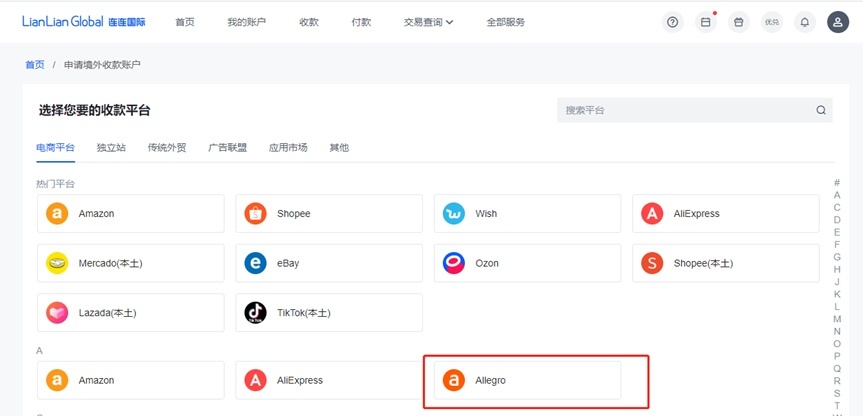Open the calendar icon with red dot
863x416 pixels.
(706, 23)
